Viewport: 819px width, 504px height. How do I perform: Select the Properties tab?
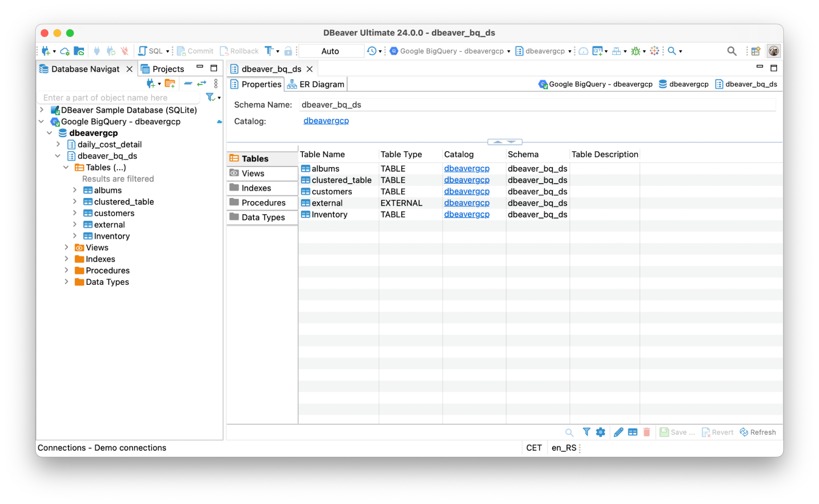(256, 84)
